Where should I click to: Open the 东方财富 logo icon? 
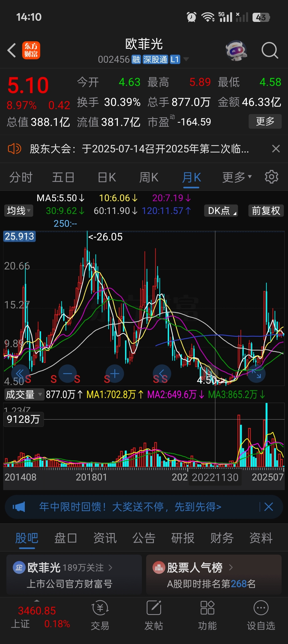point(31,50)
